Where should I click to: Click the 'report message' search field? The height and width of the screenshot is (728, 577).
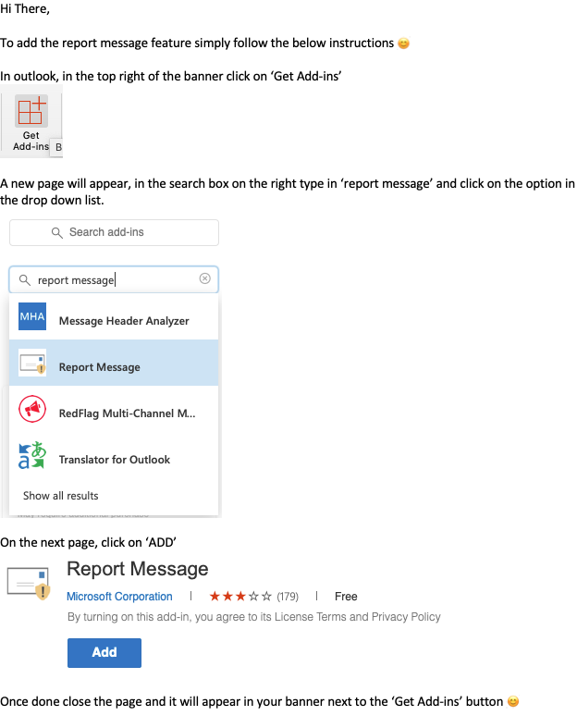tap(114, 279)
